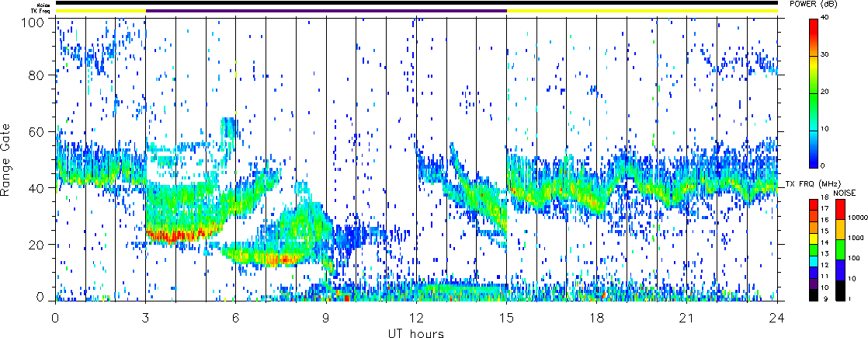Screen dimensions: 868x338
Task: Click the "21" tick on UT hours axis
Action: (x=687, y=318)
